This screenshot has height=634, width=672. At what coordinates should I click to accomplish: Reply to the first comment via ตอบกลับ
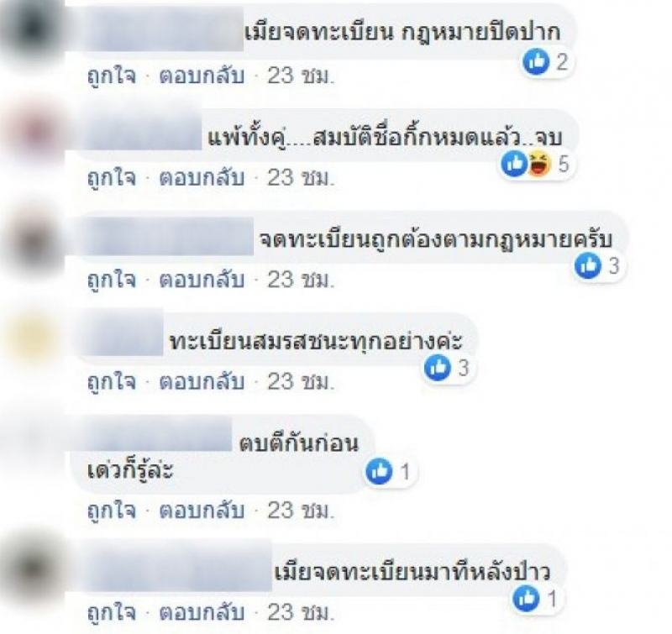click(202, 76)
